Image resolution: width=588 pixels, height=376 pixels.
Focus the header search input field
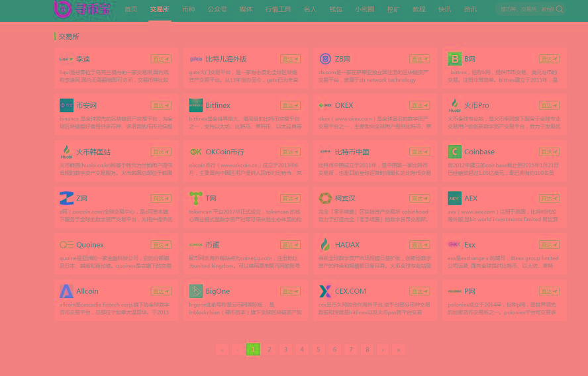[526, 9]
